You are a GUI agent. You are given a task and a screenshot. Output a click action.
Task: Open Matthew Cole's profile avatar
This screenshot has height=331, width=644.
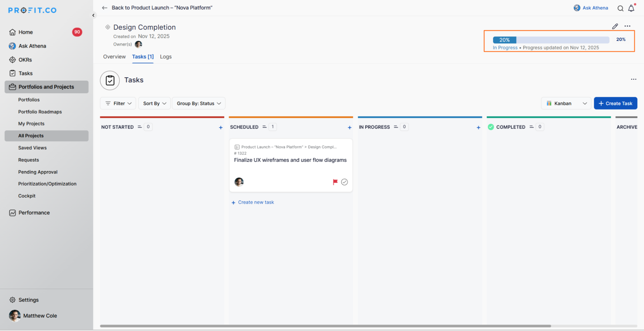tap(15, 316)
